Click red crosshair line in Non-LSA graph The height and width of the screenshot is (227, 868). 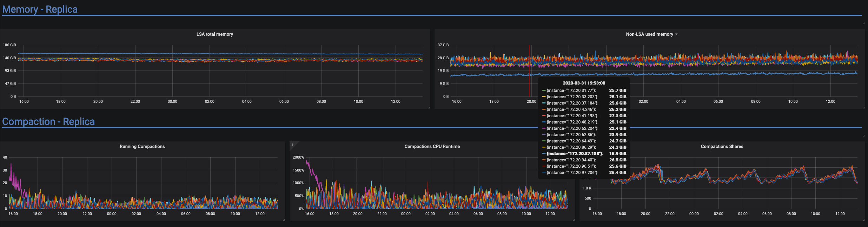click(530, 70)
